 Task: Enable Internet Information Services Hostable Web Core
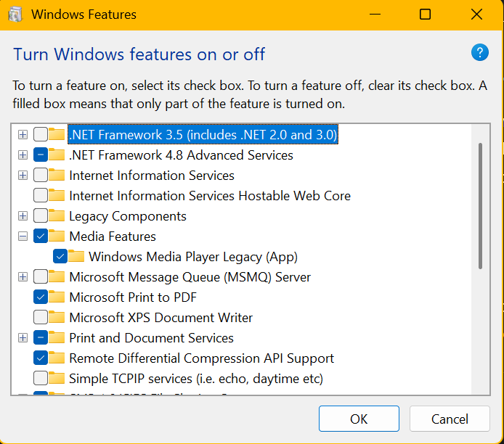(x=41, y=195)
